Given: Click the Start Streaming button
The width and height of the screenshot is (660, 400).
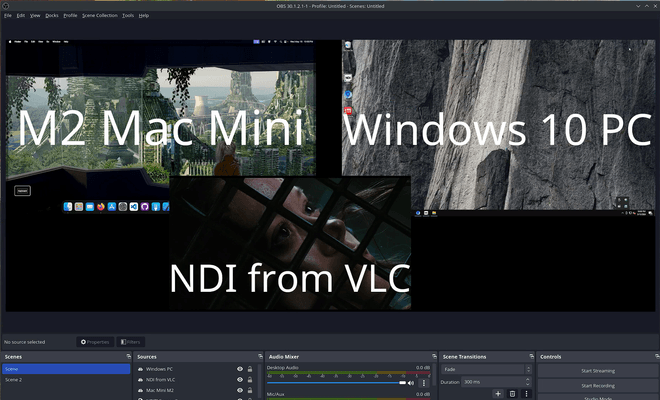Looking at the screenshot, I should 598,371.
